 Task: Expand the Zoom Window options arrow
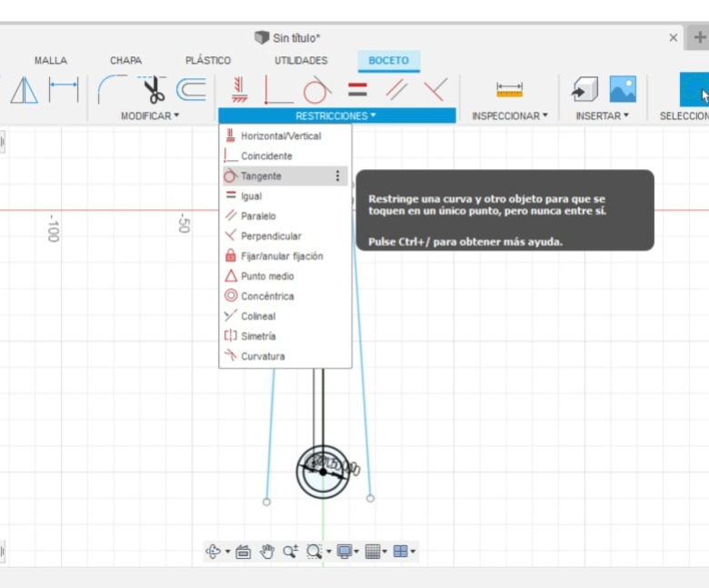pos(329,552)
